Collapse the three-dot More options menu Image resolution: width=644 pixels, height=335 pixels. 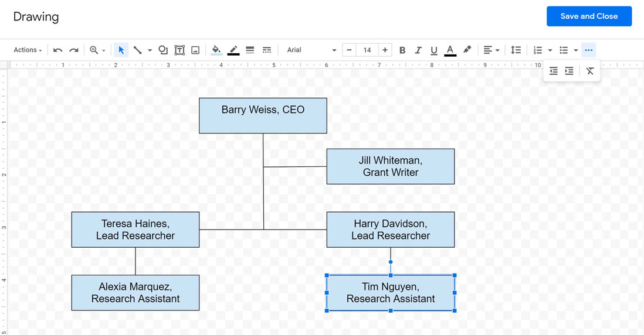click(588, 50)
